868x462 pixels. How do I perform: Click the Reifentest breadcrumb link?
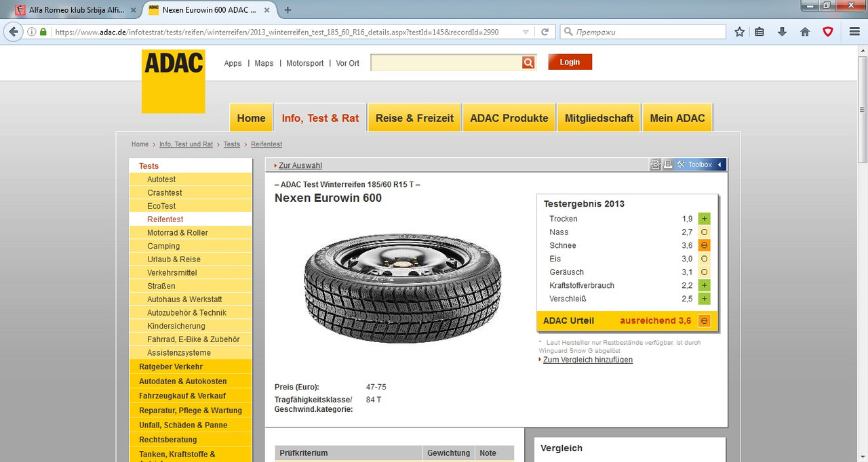tap(267, 144)
